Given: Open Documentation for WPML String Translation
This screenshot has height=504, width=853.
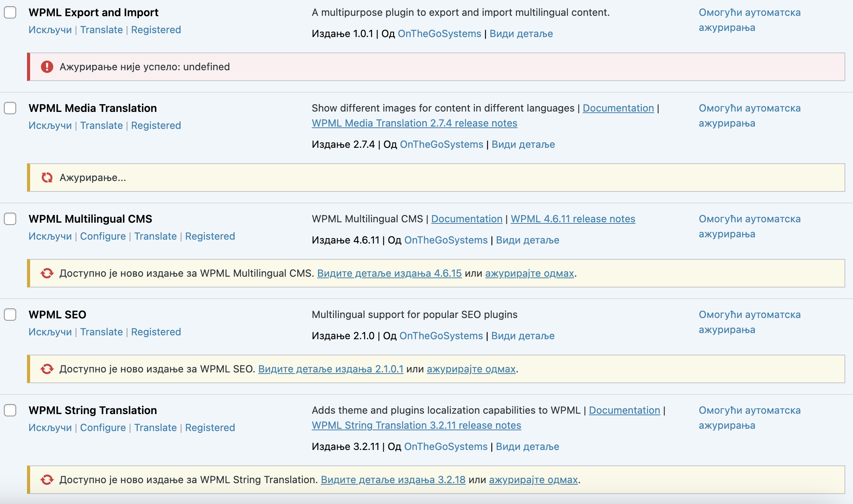Looking at the screenshot, I should pos(625,410).
